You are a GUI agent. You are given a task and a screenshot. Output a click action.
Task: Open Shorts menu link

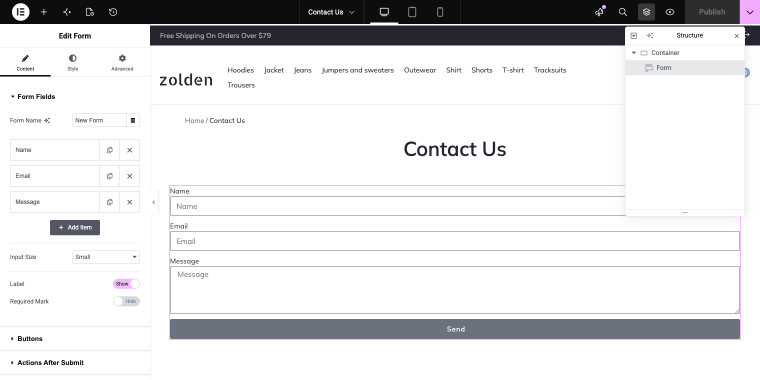482,70
